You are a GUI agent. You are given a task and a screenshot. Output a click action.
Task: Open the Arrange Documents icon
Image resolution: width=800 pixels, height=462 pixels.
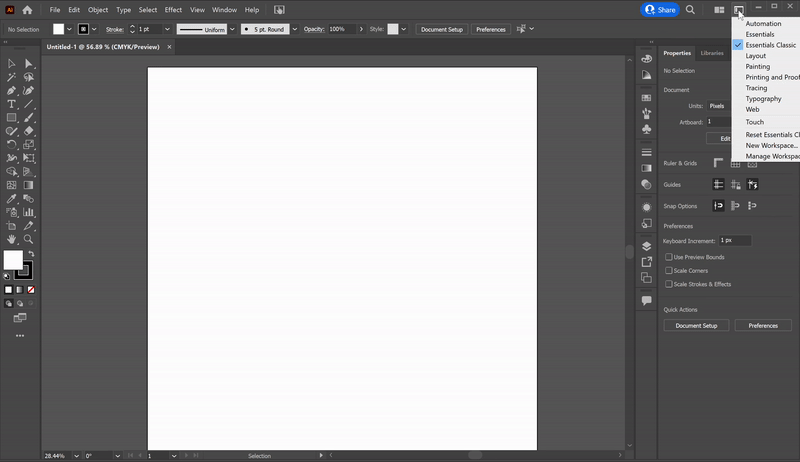point(719,9)
